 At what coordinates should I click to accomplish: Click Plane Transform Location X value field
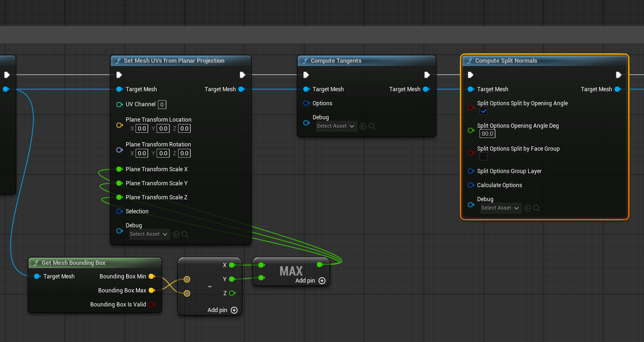click(142, 129)
